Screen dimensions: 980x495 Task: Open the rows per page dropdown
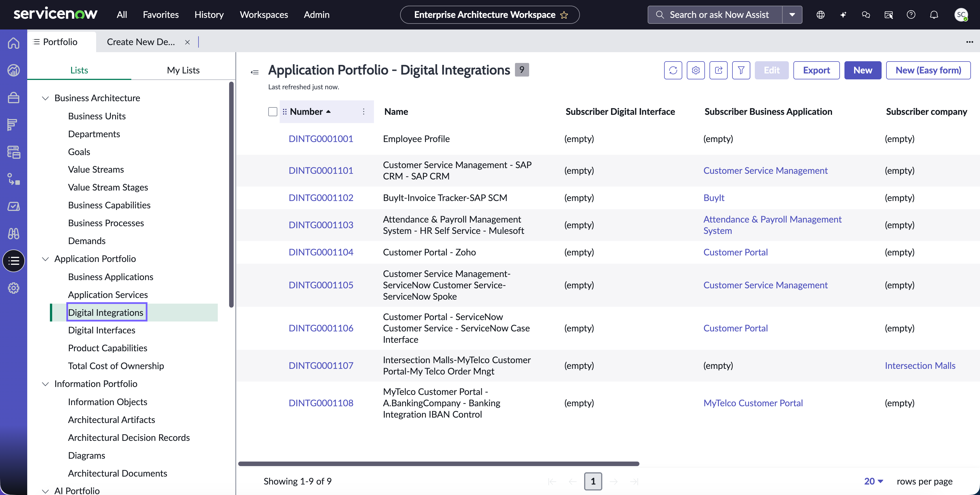[873, 481]
